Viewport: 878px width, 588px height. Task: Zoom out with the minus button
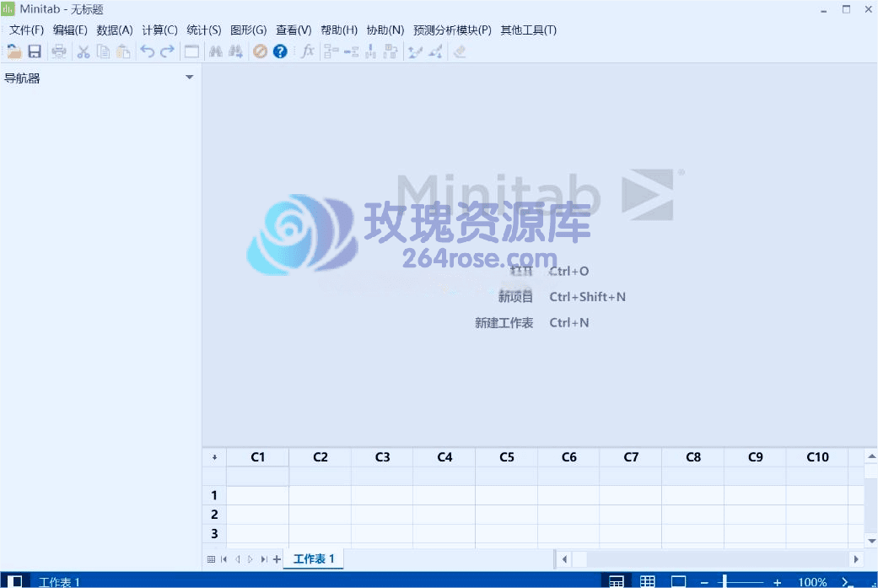[704, 582]
